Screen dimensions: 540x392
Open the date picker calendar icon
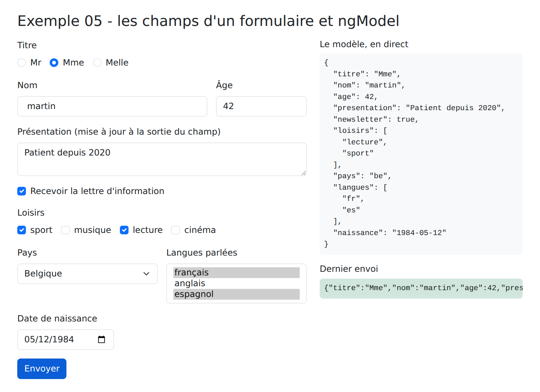[102, 339]
